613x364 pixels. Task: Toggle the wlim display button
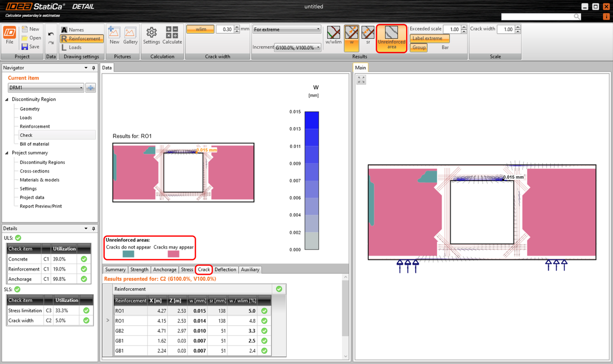pyautogui.click(x=200, y=29)
